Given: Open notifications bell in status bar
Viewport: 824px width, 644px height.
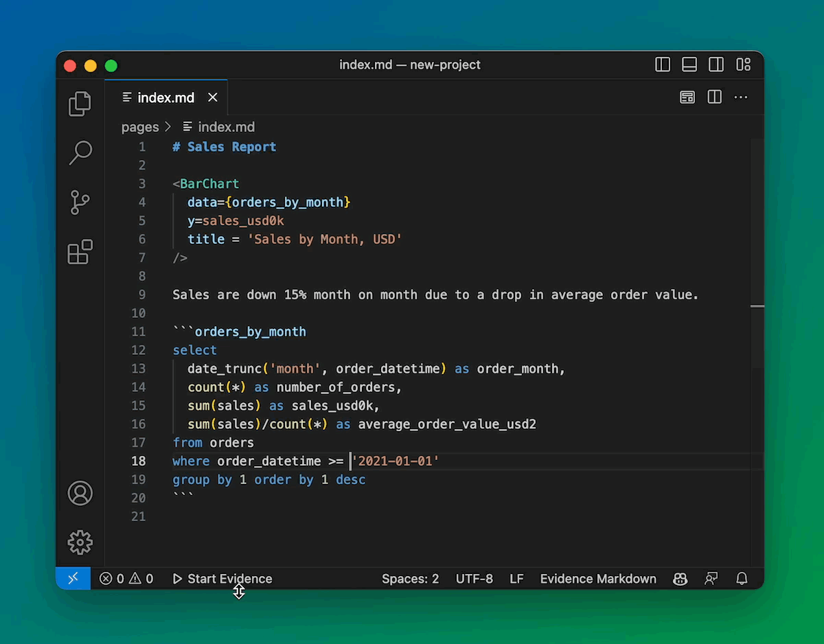Looking at the screenshot, I should (742, 579).
